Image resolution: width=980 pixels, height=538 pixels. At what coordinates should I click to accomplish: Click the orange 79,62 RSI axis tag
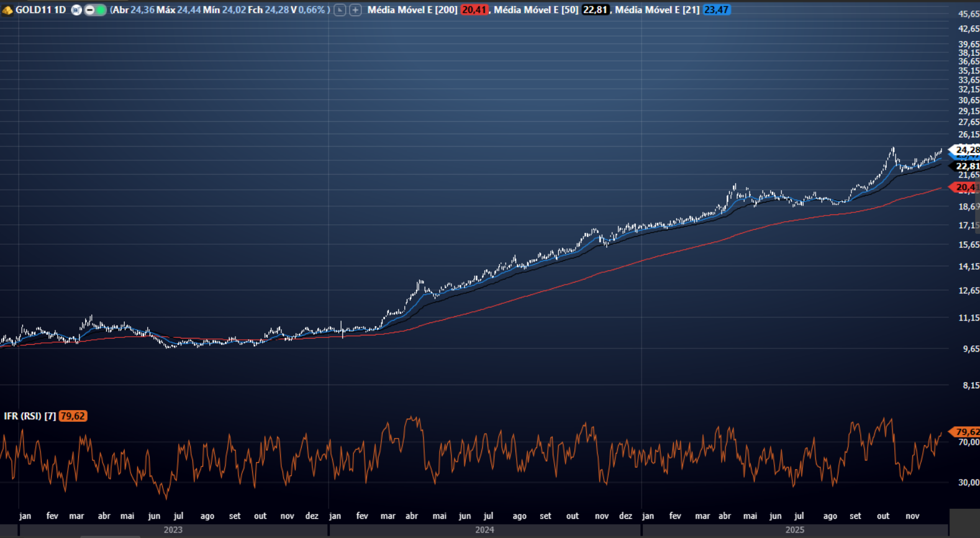pyautogui.click(x=966, y=432)
